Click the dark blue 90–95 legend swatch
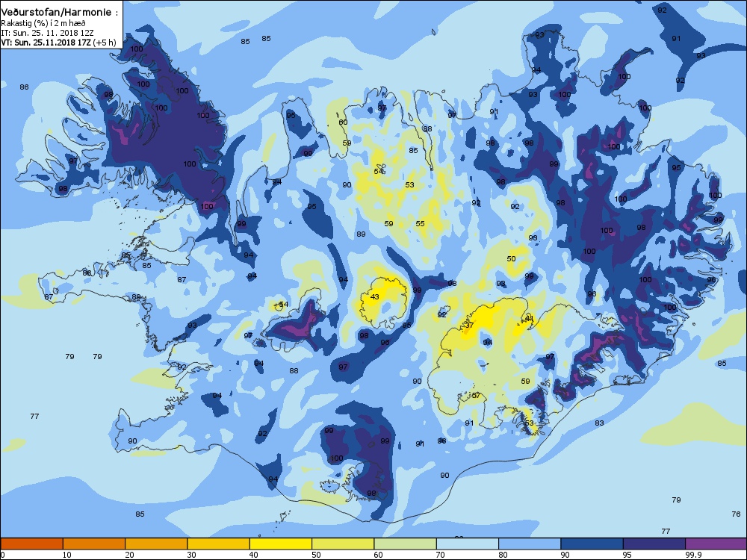747x560 pixels. [592, 544]
